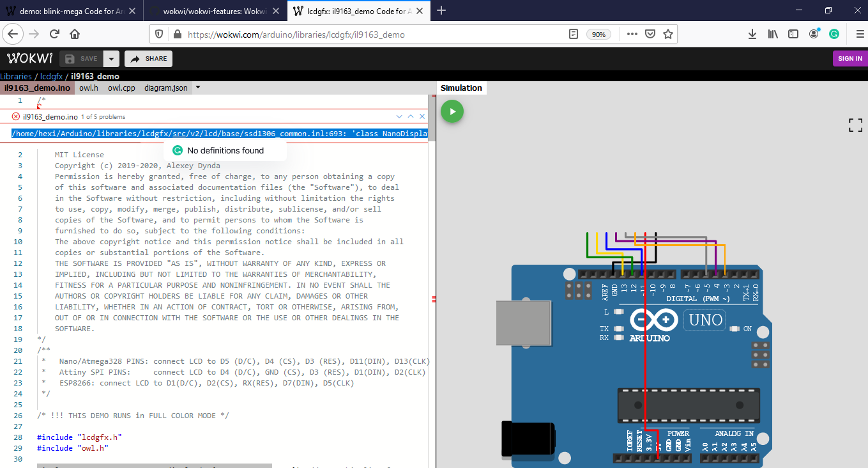This screenshot has width=868, height=468.
Task: Reset the 90% zoom level badge
Action: coord(598,34)
